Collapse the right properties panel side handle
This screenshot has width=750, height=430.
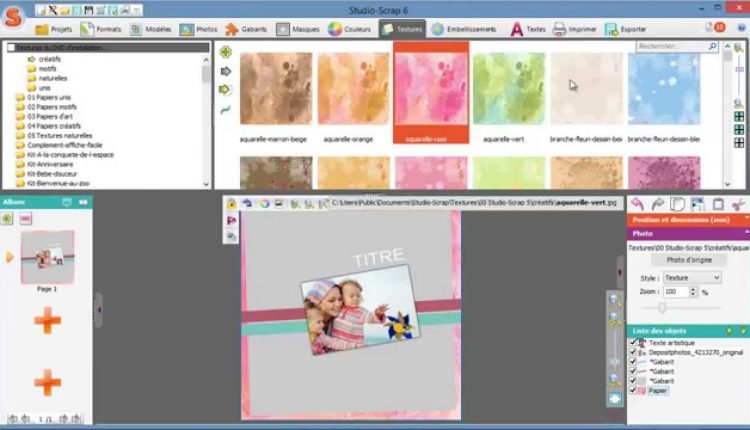tap(620, 272)
